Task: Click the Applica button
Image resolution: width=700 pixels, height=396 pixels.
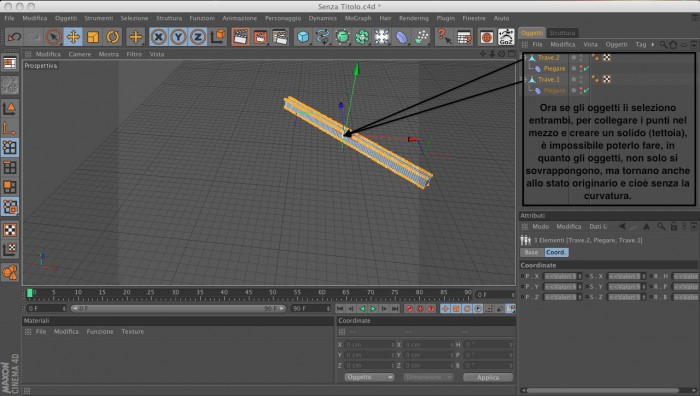Action: (x=488, y=377)
